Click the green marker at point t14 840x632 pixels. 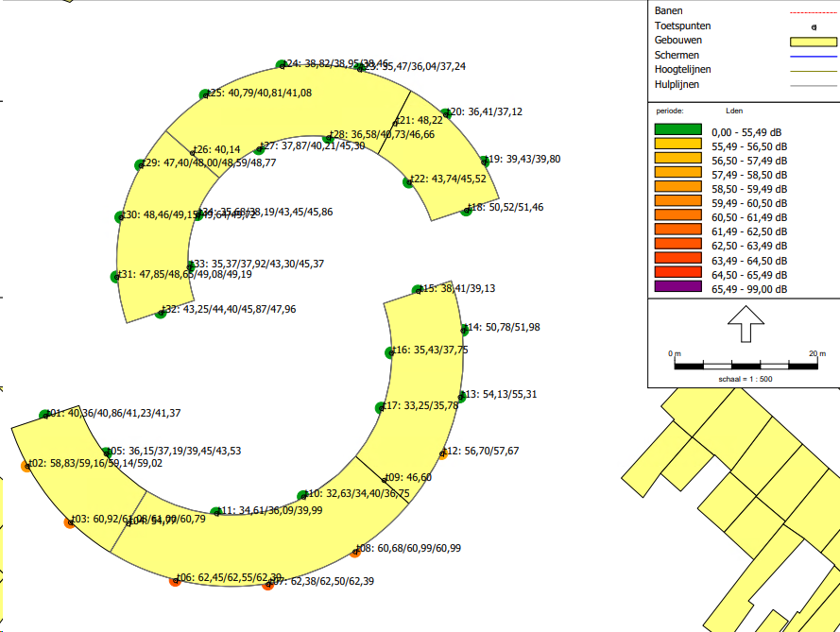pyautogui.click(x=464, y=330)
